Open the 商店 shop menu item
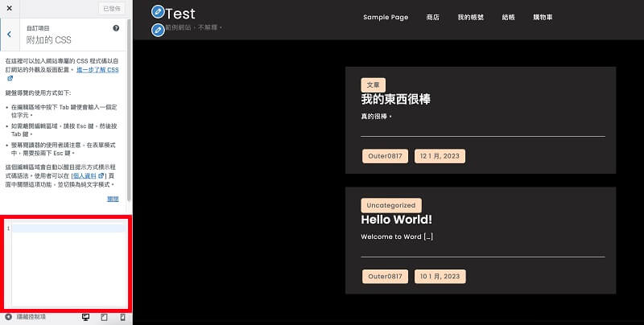Image resolution: width=644 pixels, height=325 pixels. [x=433, y=17]
